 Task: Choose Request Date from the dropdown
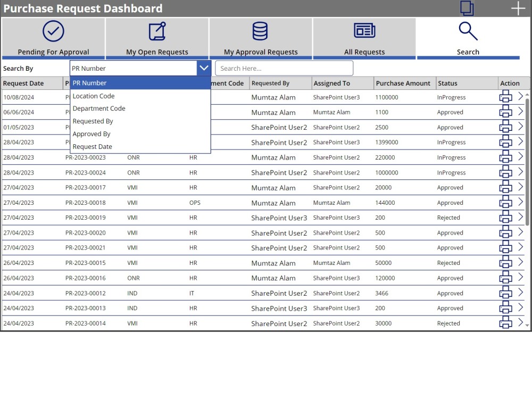pos(140,147)
